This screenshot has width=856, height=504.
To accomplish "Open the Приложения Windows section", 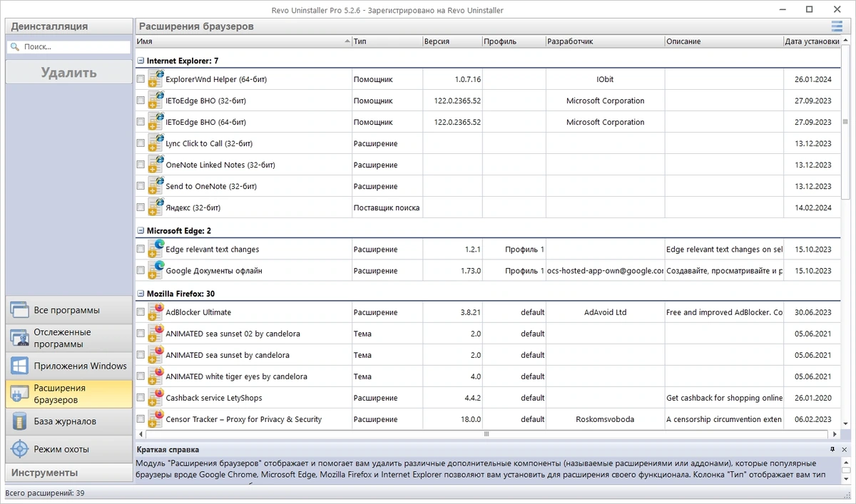I will 69,366.
